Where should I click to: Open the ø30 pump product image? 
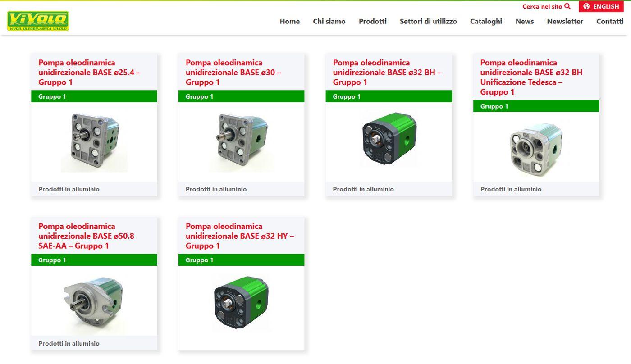coord(242,142)
